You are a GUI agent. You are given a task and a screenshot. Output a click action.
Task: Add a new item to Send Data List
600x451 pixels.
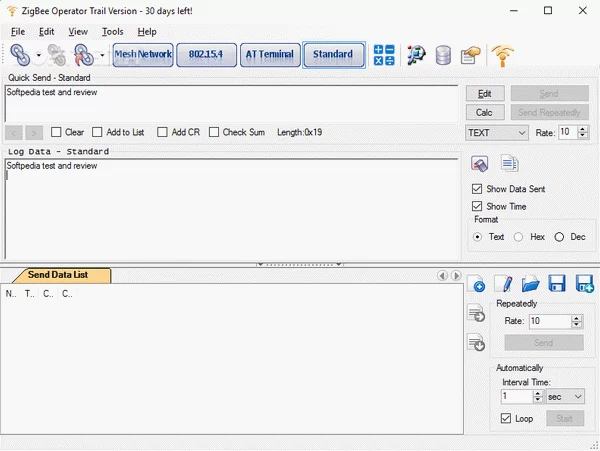point(477,284)
